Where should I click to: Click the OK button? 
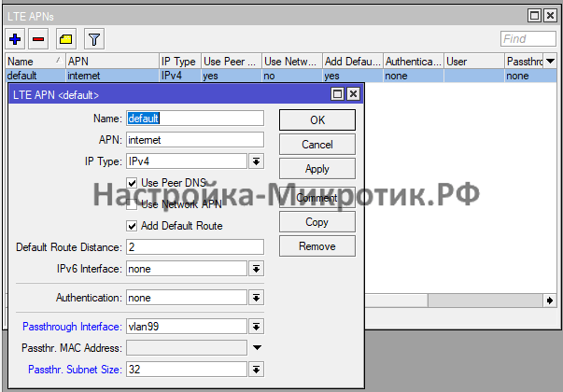coord(317,119)
